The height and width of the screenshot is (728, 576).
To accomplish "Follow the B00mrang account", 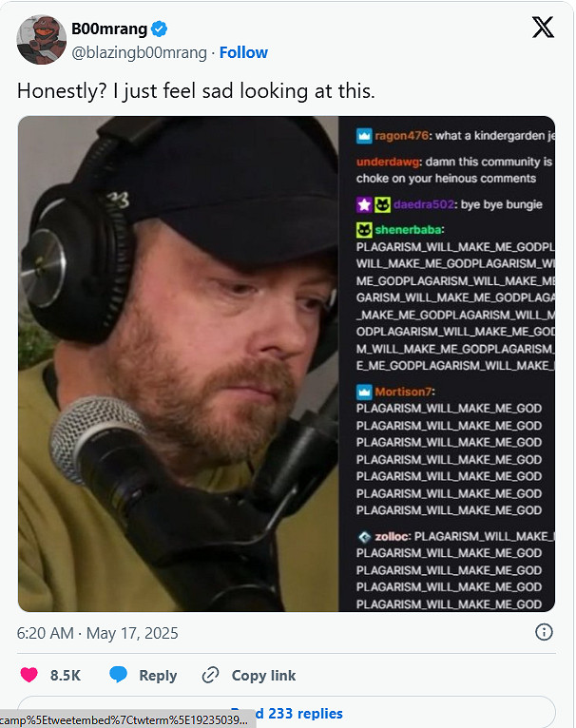I will (243, 52).
